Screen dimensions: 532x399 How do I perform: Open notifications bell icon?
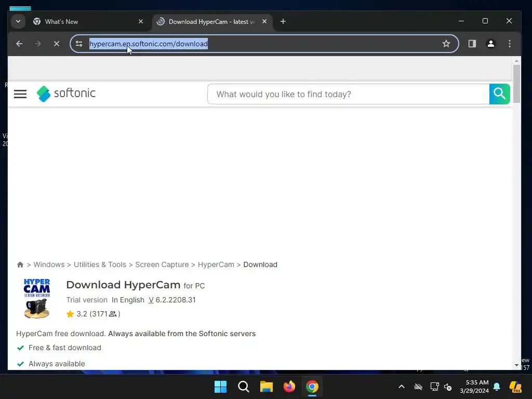(497, 387)
